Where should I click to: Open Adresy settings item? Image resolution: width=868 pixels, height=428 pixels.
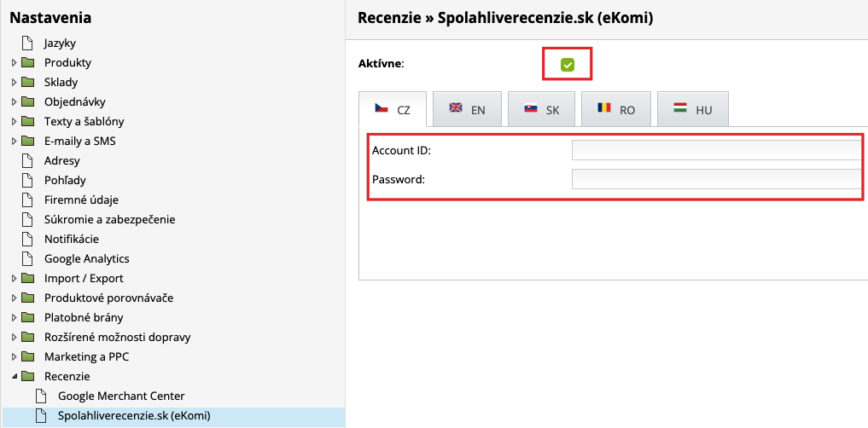click(62, 160)
